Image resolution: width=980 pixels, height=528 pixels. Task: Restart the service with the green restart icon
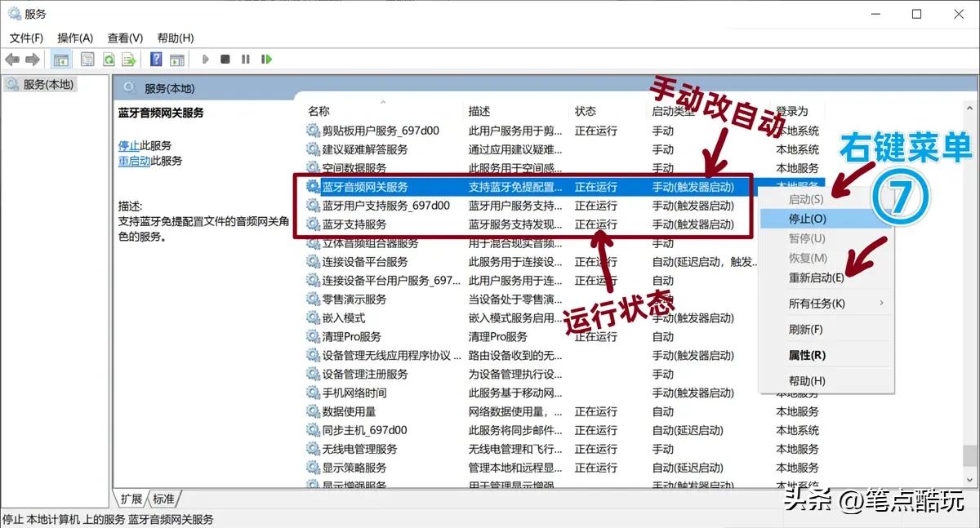pos(266,59)
